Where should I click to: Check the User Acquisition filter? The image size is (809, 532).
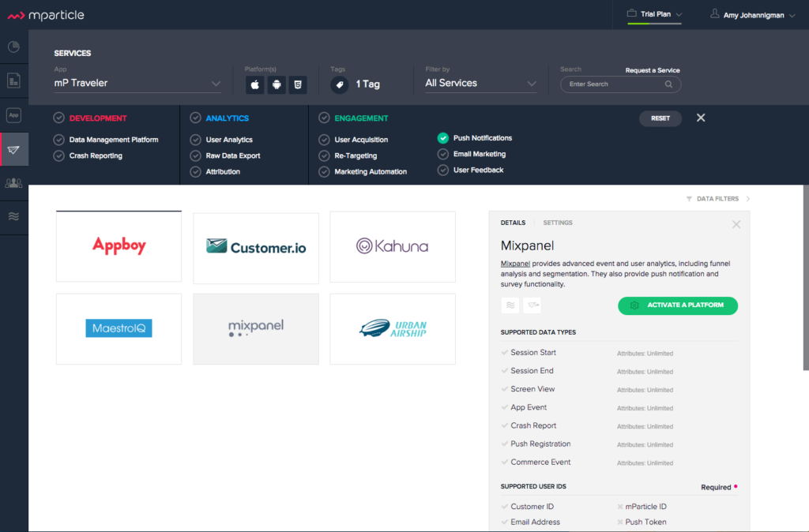[324, 140]
